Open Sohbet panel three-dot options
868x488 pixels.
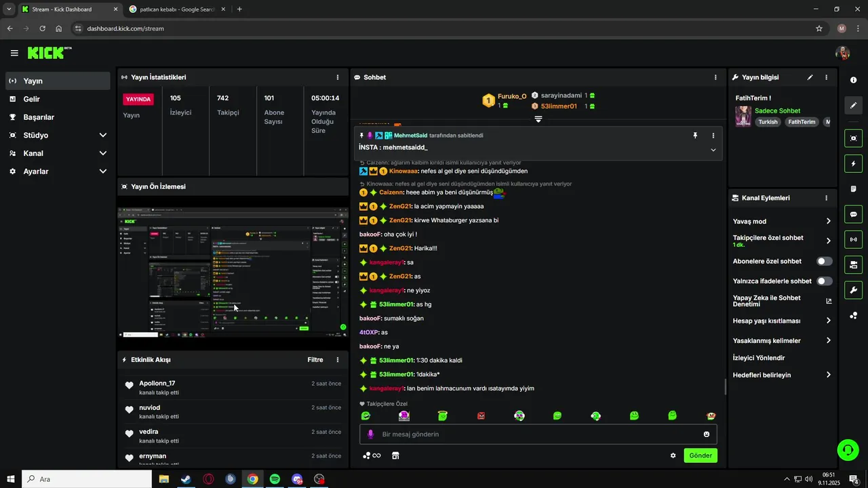tap(715, 77)
